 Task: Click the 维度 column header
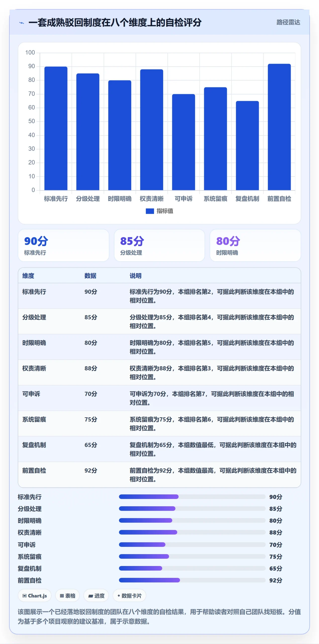tap(28, 276)
